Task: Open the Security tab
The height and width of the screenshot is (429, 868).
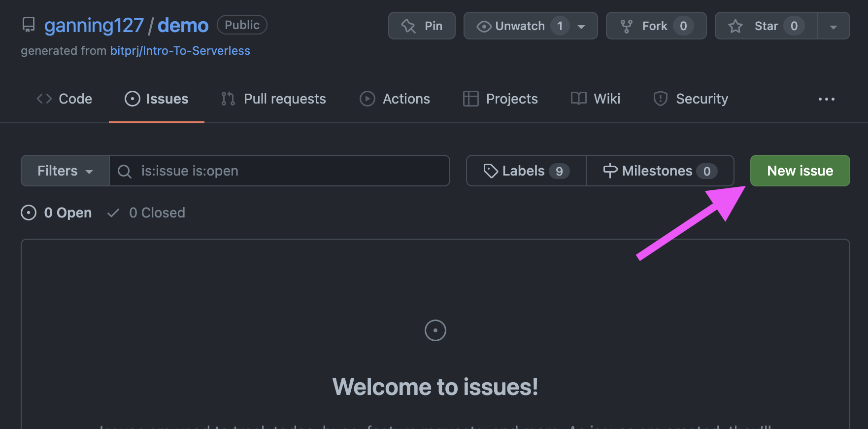Action: click(x=690, y=99)
